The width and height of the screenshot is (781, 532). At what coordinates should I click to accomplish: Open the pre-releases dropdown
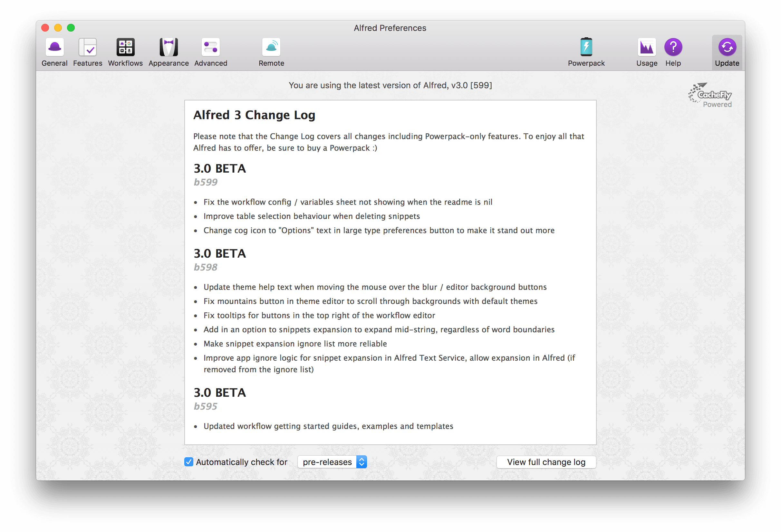332,462
